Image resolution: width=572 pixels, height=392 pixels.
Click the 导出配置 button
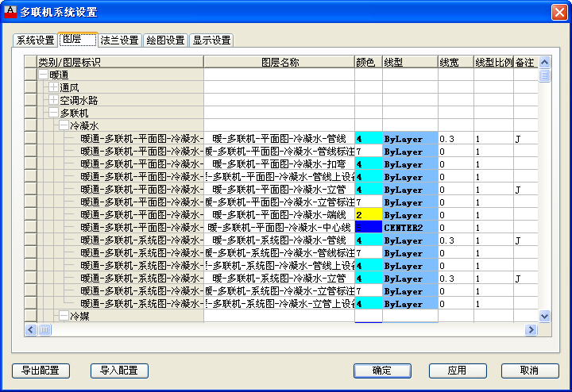coord(41,371)
